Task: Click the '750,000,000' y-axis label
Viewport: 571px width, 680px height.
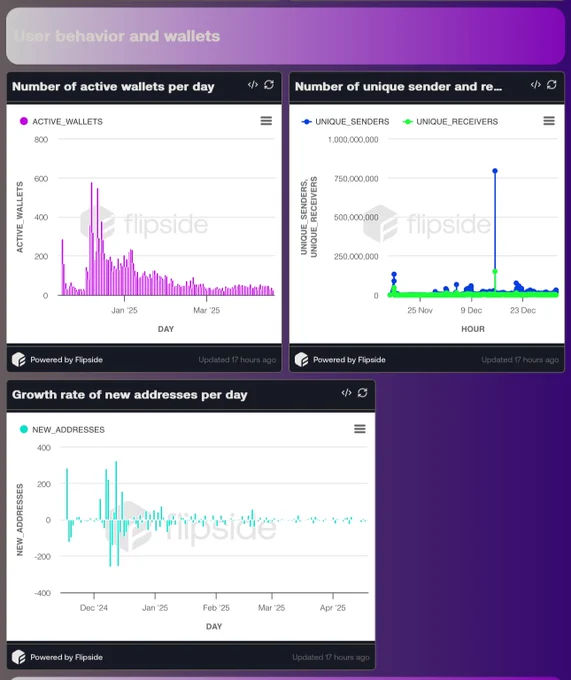Action: click(356, 178)
